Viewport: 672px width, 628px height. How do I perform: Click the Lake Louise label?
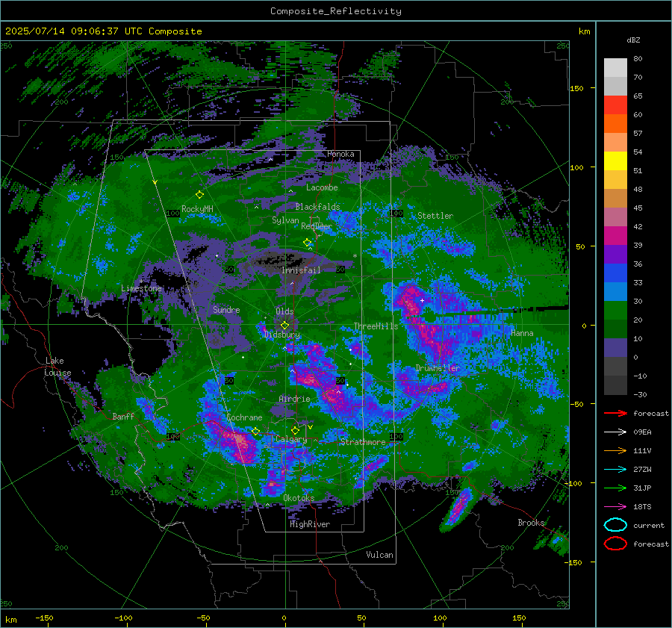click(x=57, y=367)
